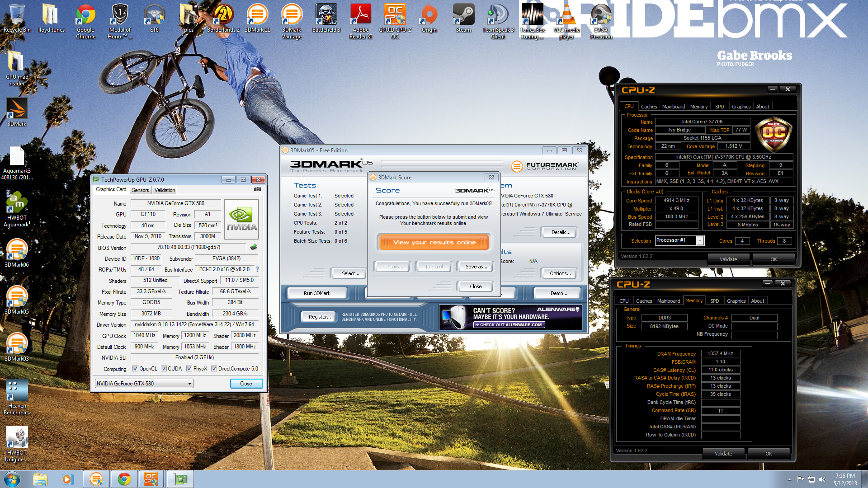Click OK in lower CPU-Z Memory window
The height and width of the screenshot is (488, 868).
click(x=769, y=454)
